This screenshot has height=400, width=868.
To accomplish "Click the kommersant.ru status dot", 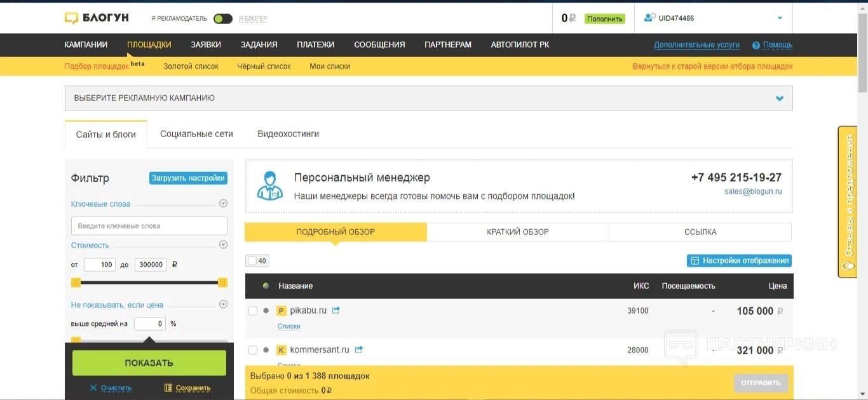I will point(266,350).
